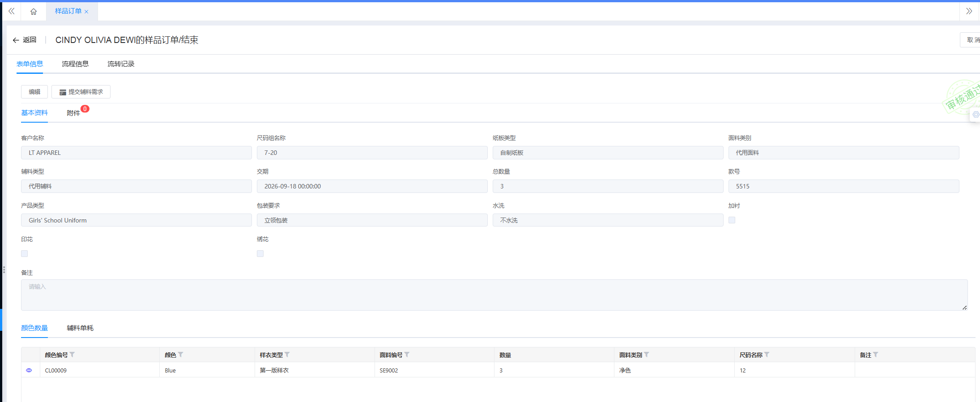View row CL00009 via eye icon
Viewport: 980px width, 402px height.
29,370
